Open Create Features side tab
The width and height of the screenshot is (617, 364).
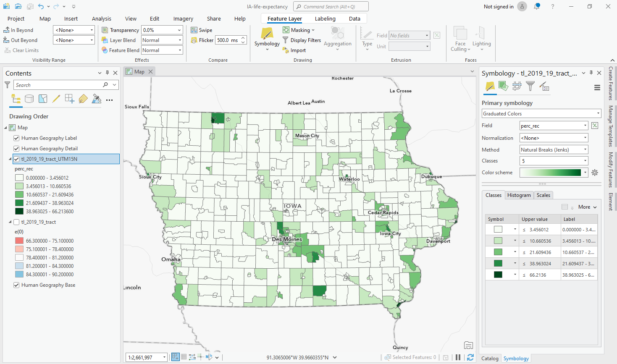click(x=611, y=83)
